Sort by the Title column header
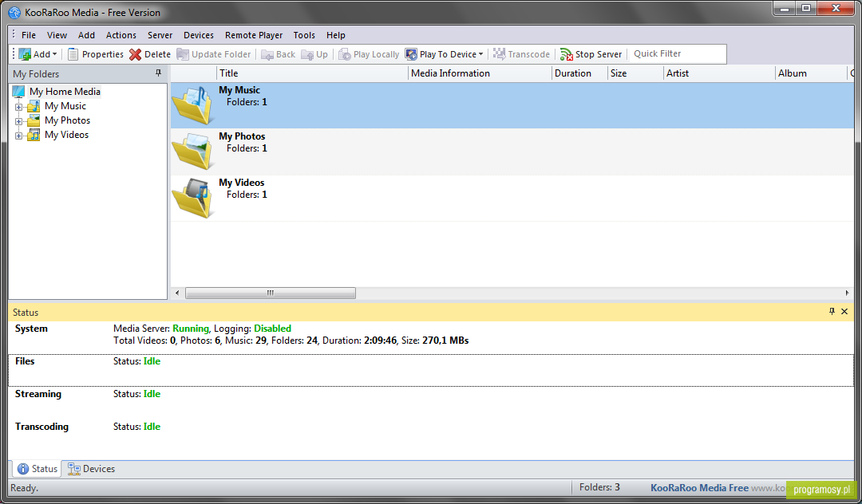 [312, 73]
